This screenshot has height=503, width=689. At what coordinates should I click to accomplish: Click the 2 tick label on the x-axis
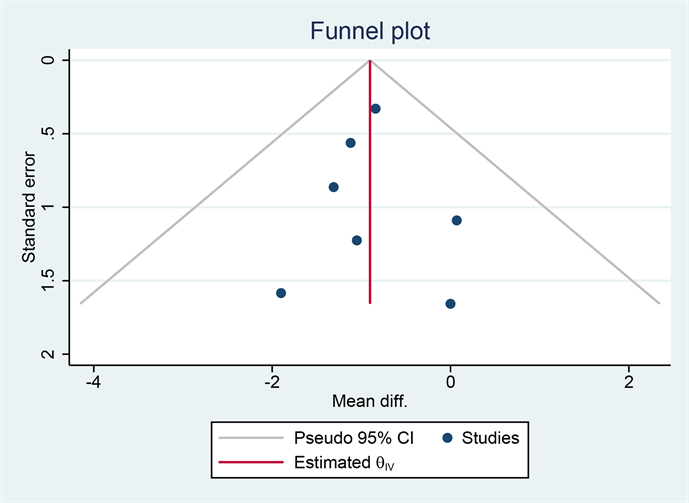(629, 382)
